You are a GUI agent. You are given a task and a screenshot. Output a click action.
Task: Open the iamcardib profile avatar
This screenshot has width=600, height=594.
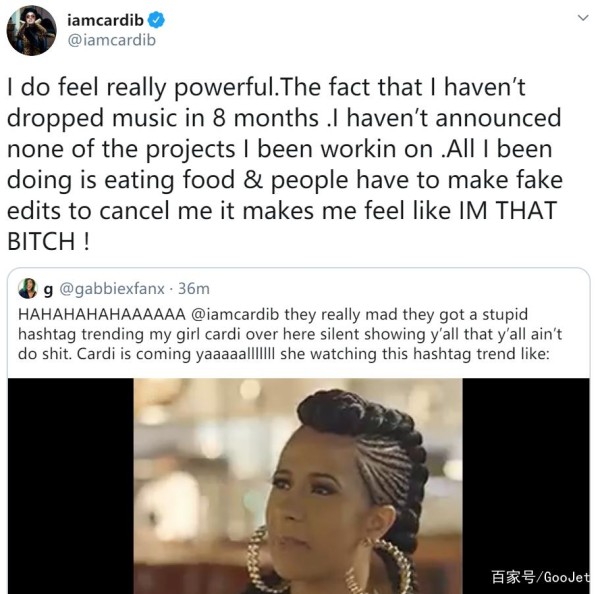[x=31, y=31]
